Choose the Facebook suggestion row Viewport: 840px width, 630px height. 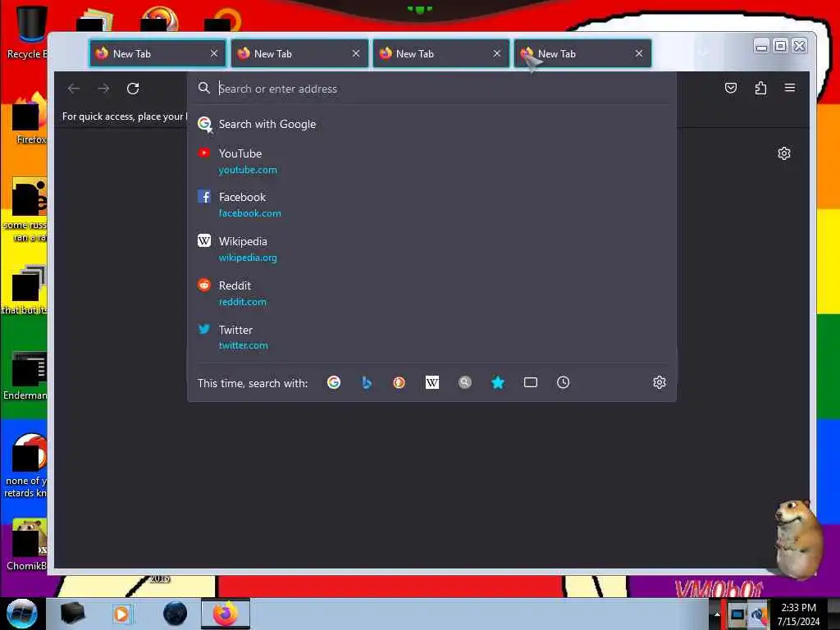[x=431, y=204]
